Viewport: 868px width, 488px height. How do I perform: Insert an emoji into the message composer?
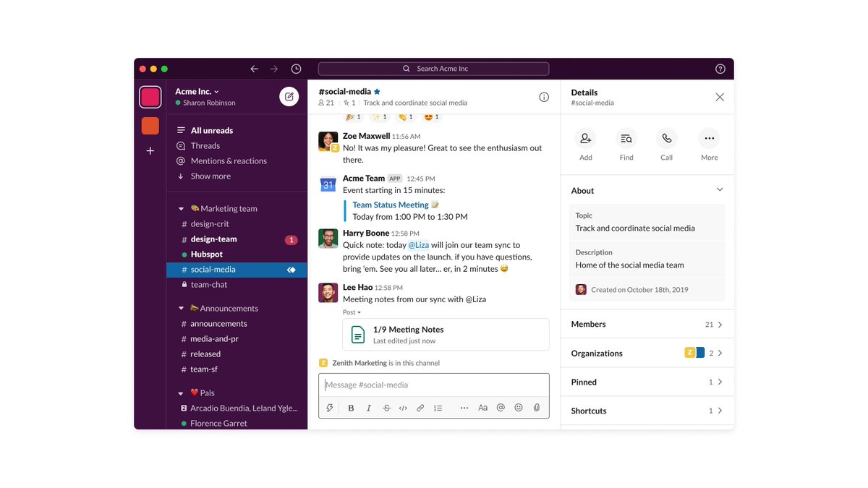(x=518, y=407)
